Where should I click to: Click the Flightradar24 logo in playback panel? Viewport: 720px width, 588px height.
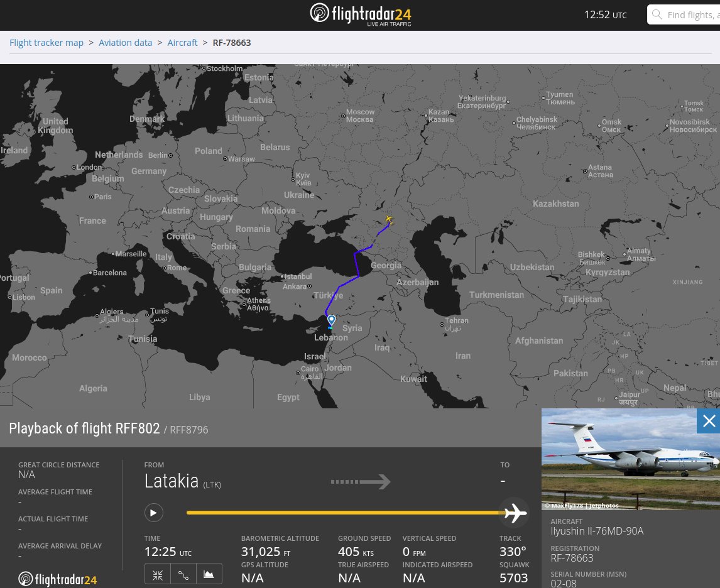pyautogui.click(x=57, y=579)
